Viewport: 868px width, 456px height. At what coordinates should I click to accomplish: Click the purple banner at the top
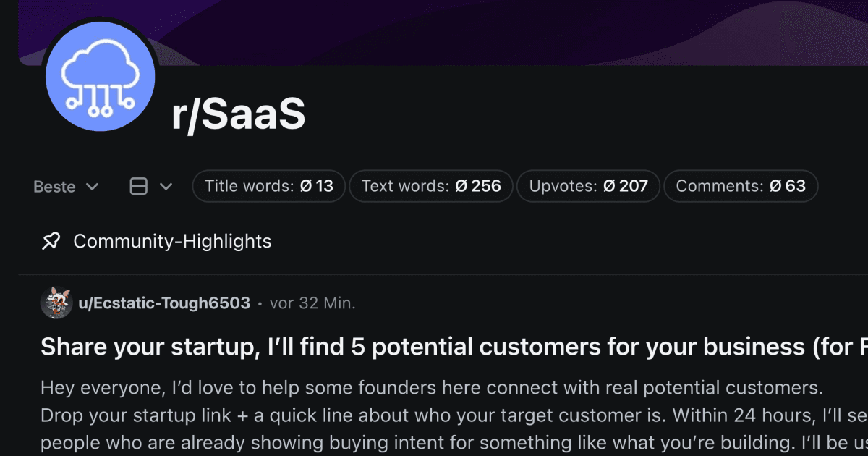pyautogui.click(x=506, y=29)
